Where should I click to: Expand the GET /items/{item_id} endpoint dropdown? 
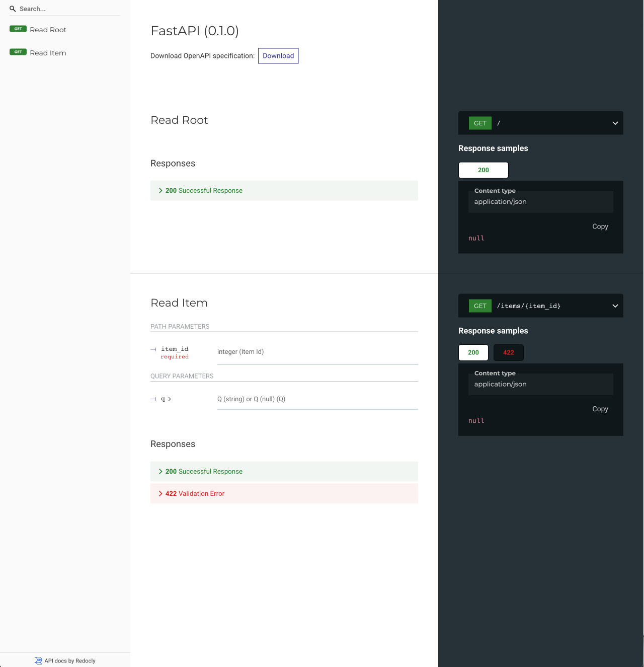point(541,306)
